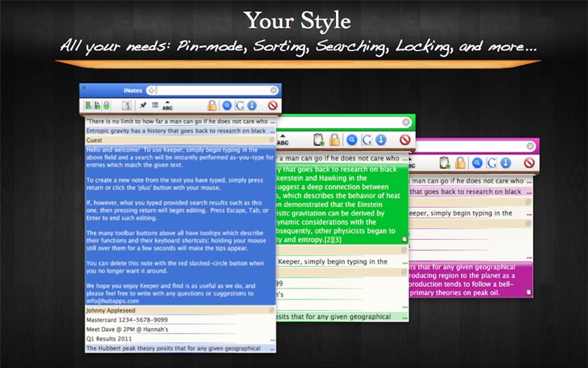Click the plus button in iNotes search field

tap(151, 90)
